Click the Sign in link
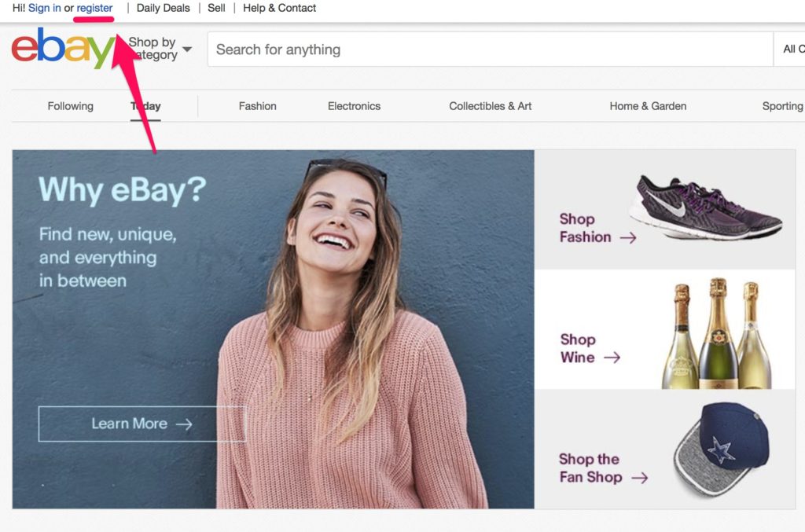The height and width of the screenshot is (532, 805). pyautogui.click(x=45, y=8)
